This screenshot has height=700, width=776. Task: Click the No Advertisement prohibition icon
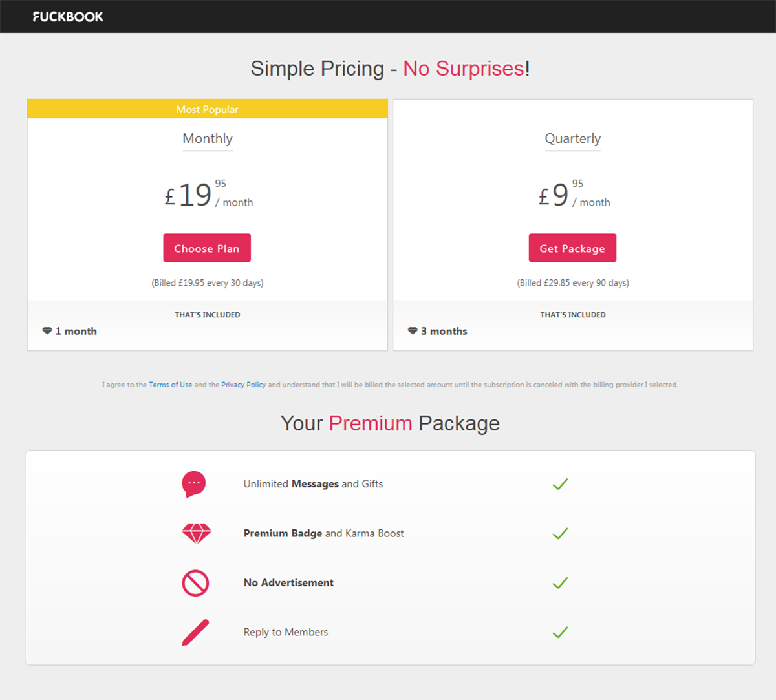[x=195, y=583]
